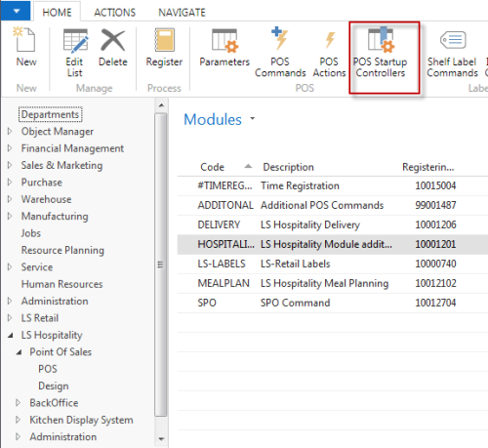
Task: Expand the Sales & Marketing node
Action: pos(10,165)
